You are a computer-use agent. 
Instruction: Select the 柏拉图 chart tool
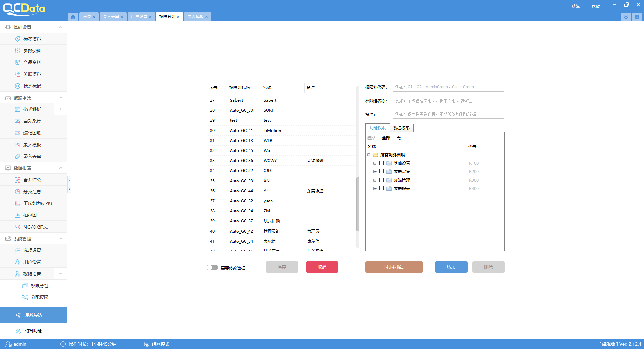click(30, 215)
